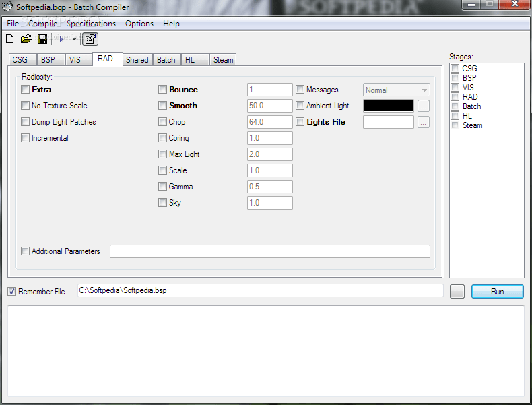This screenshot has width=532, height=405.
Task: Click the Smooth value field showing 50.0
Action: tap(270, 106)
